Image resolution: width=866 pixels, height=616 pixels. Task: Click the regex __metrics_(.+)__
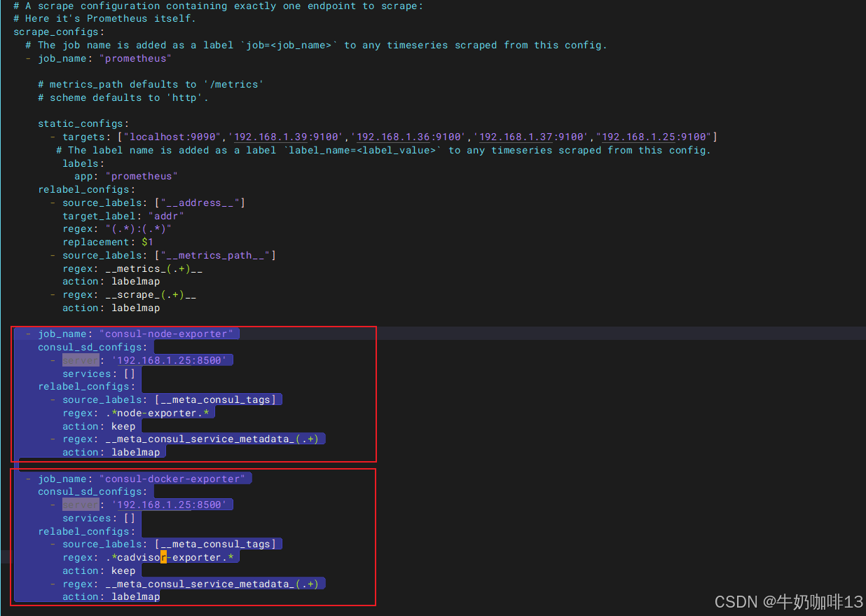[154, 268]
